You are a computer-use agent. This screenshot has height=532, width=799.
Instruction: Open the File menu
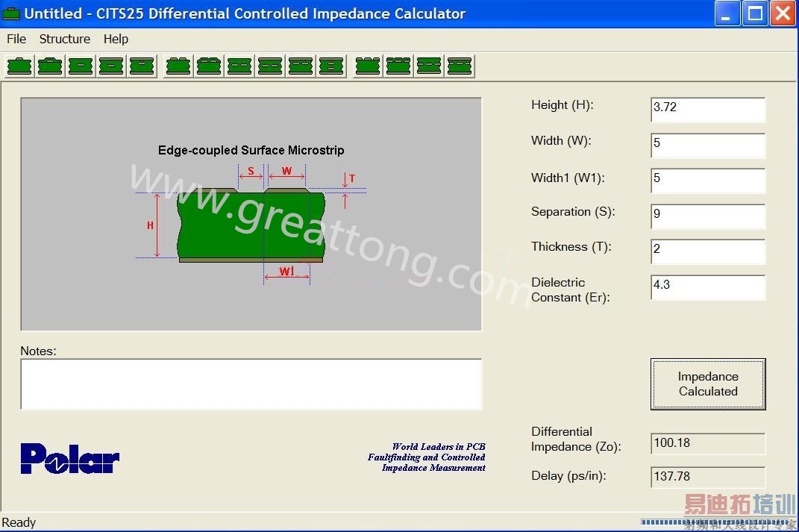pyautogui.click(x=16, y=40)
